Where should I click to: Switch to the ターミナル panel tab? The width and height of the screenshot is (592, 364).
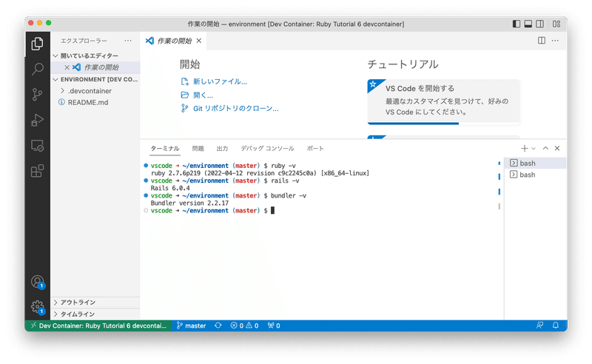click(x=164, y=149)
